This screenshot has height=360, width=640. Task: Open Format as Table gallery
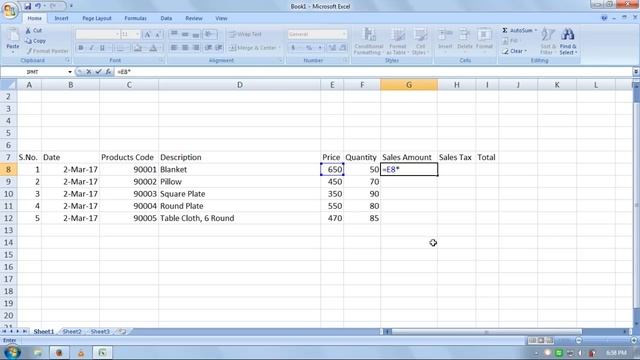pos(398,41)
